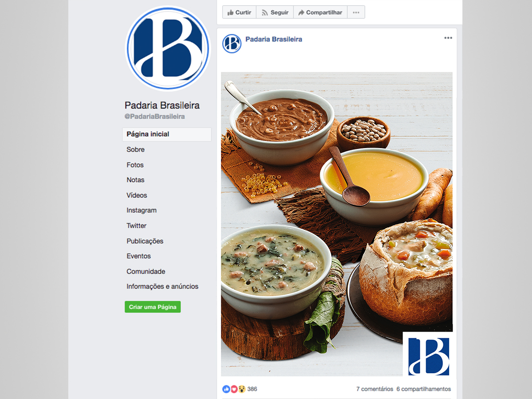Follow the page with the Seguir button
The width and height of the screenshot is (532, 399).
point(275,12)
